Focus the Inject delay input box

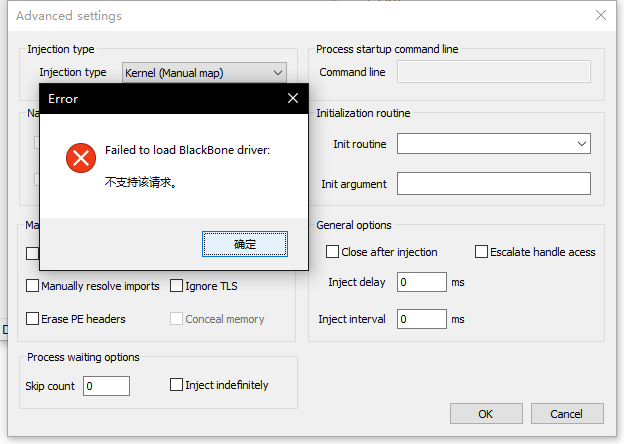tap(421, 282)
